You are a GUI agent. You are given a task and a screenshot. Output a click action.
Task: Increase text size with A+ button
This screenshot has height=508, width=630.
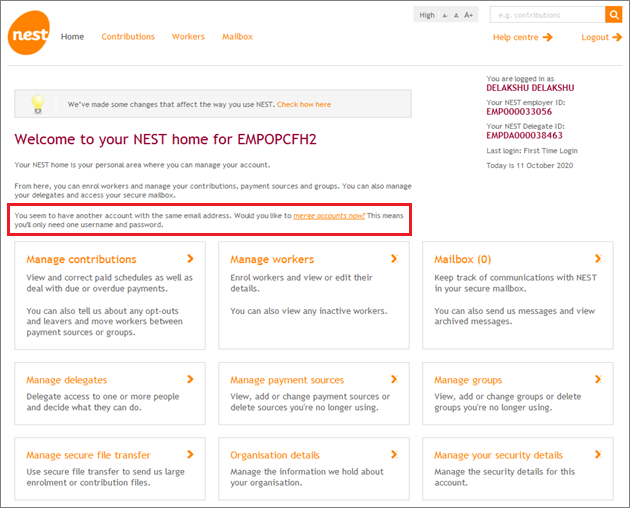tap(468, 15)
